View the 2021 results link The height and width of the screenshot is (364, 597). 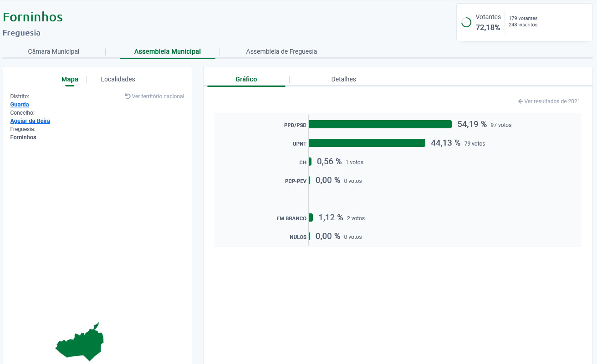[x=552, y=101]
